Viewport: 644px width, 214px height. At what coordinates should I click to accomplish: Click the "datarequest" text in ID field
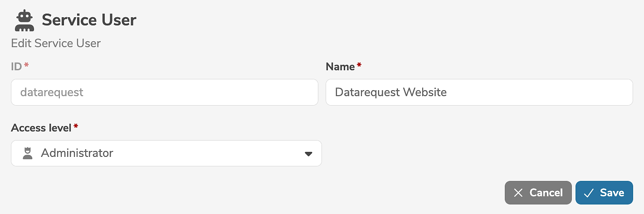pyautogui.click(x=52, y=92)
